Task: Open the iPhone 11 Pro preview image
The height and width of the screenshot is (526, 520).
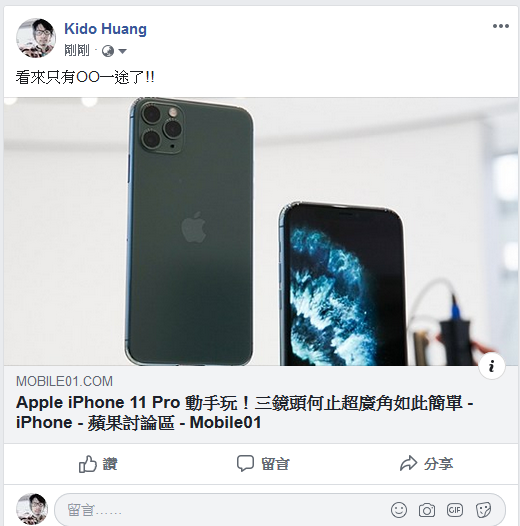Action: coord(261,231)
